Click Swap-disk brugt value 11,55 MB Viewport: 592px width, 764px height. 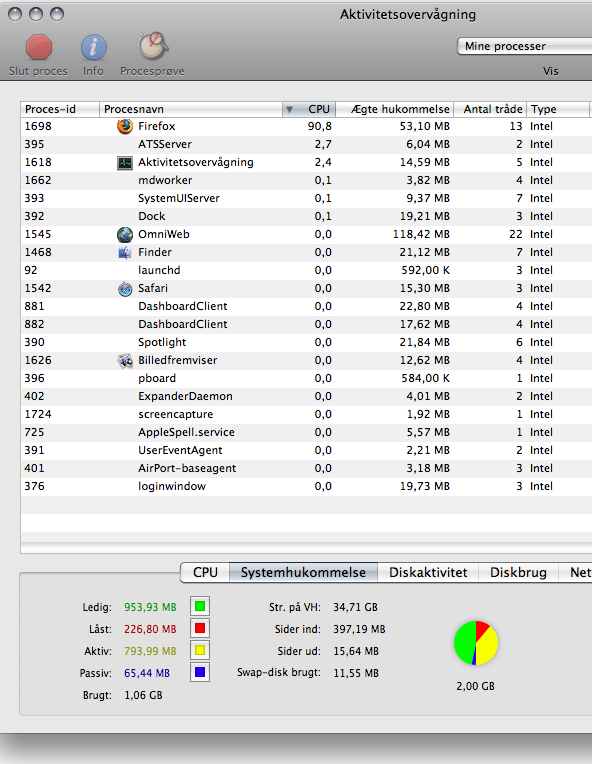point(356,673)
